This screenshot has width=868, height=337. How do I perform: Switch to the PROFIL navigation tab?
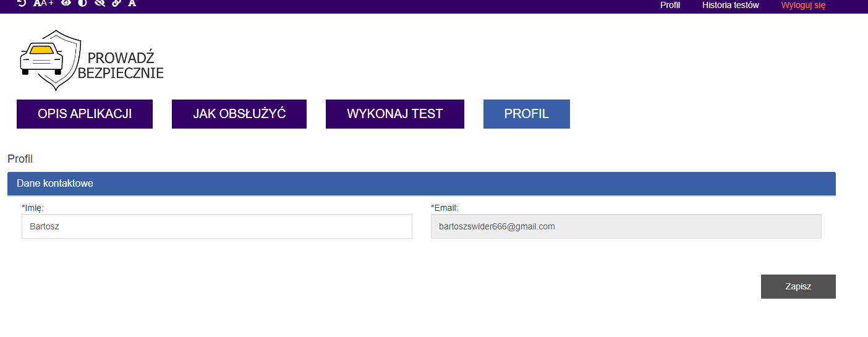tap(527, 114)
